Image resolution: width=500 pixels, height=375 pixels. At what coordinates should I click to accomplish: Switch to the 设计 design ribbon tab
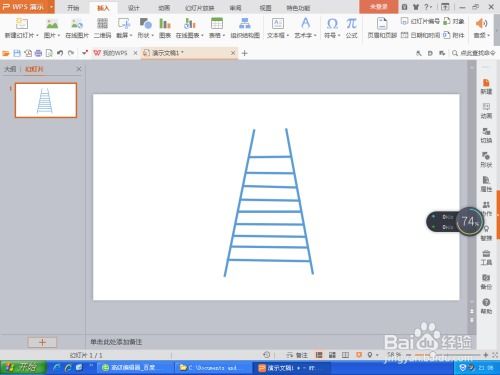tap(134, 8)
